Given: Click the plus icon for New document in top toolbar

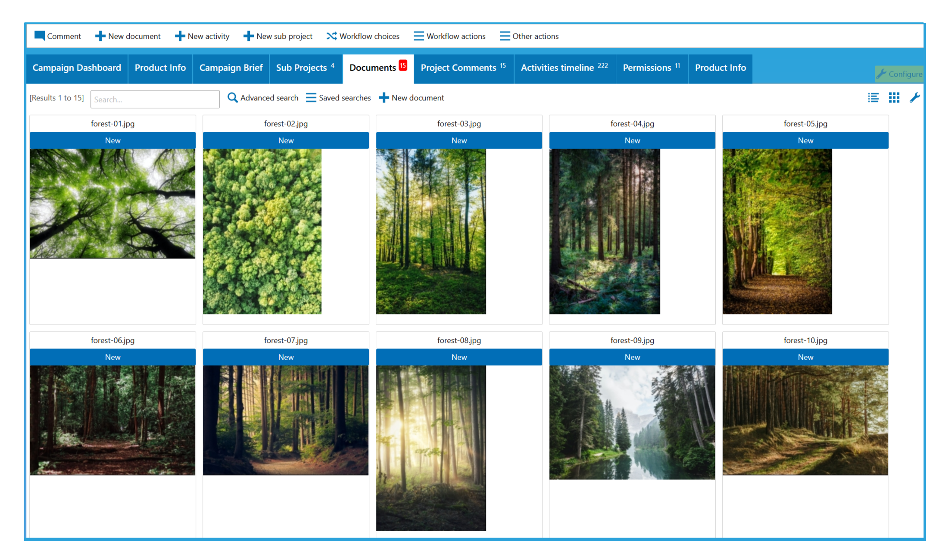Looking at the screenshot, I should 100,36.
